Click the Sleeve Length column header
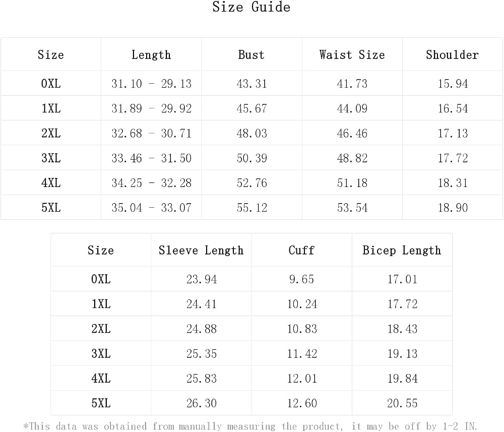This screenshot has width=504, height=432. [201, 251]
